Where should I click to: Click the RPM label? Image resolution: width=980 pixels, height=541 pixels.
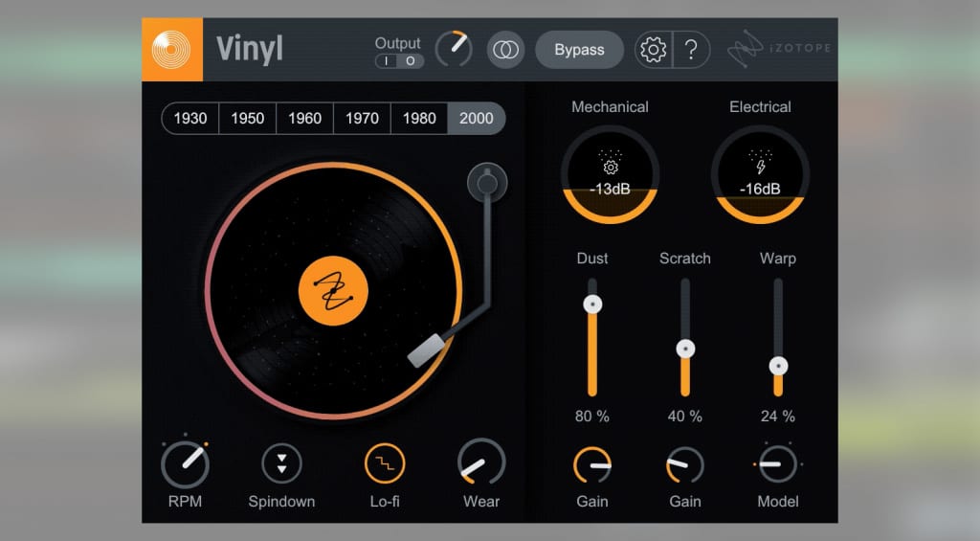185,502
